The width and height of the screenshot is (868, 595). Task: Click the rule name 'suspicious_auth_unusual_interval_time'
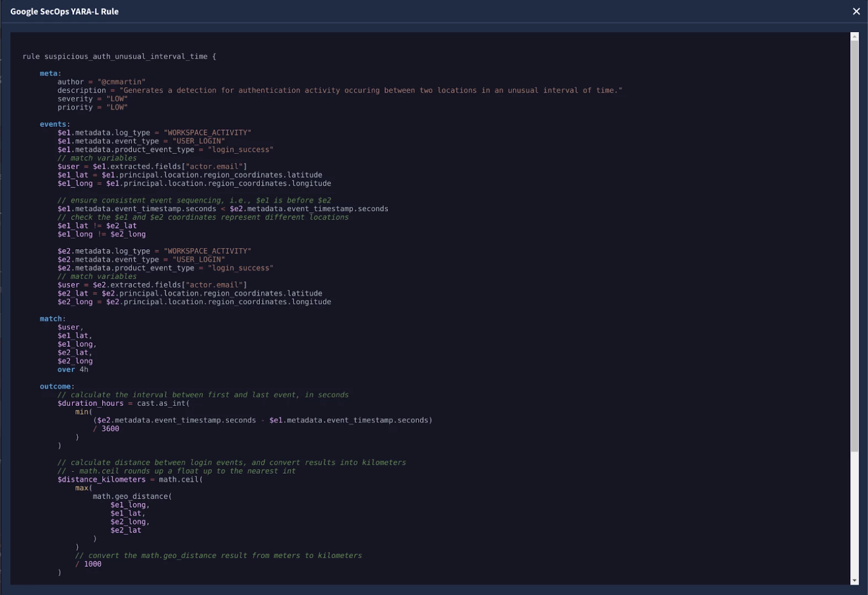(126, 56)
